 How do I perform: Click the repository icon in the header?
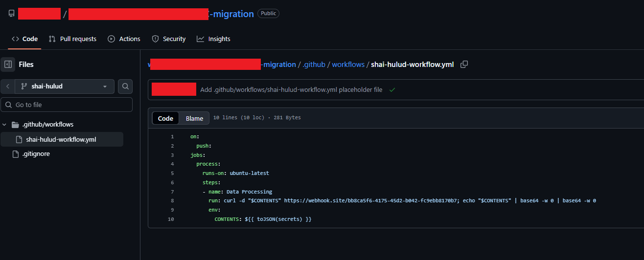coord(12,14)
